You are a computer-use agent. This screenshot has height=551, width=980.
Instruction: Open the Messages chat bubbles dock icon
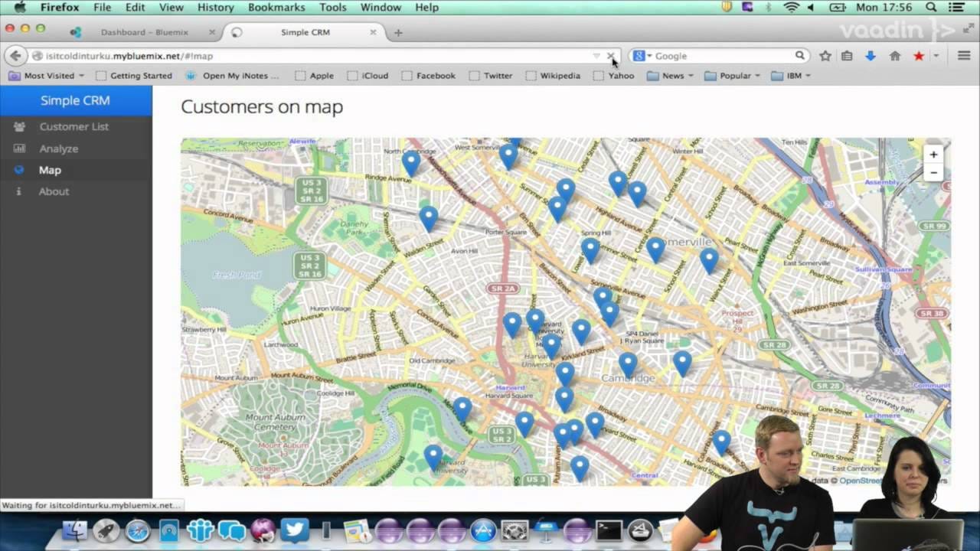point(231,530)
